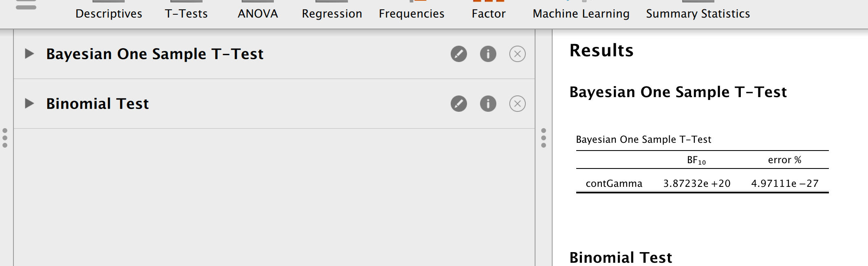This screenshot has height=266, width=868.
Task: Open the Machine Learning menu
Action: click(580, 13)
